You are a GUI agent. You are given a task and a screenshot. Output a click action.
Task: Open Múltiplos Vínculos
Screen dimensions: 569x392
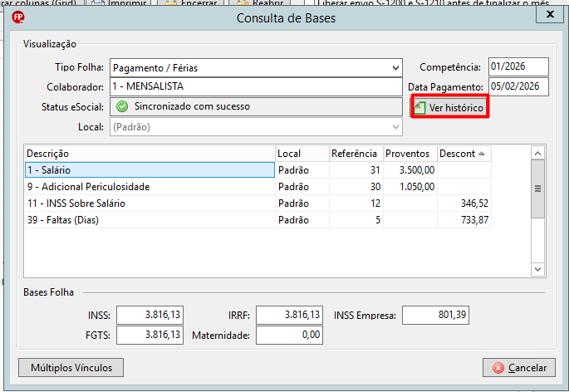71,368
